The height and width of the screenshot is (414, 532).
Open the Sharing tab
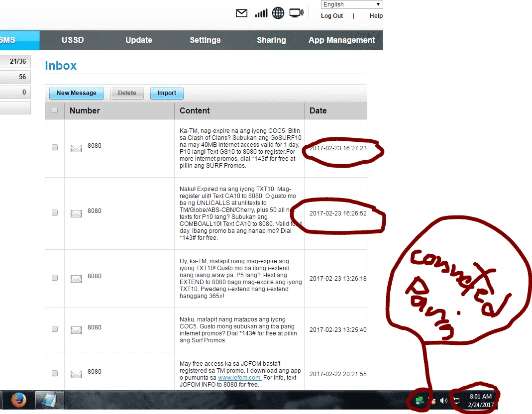[x=271, y=40]
